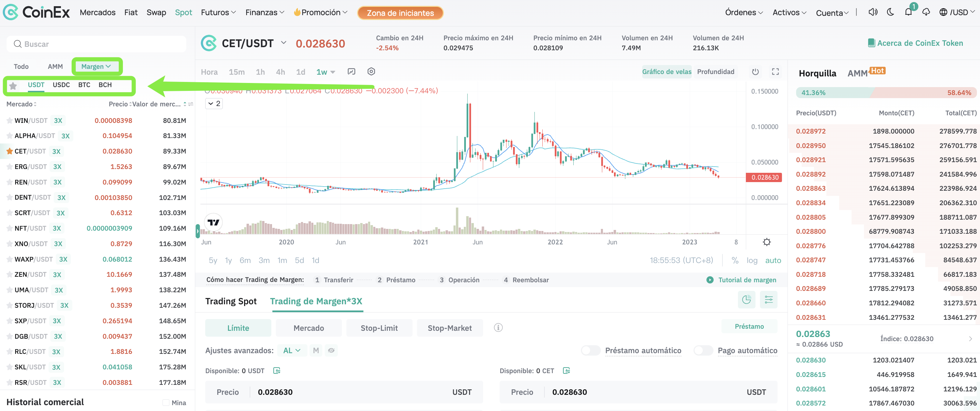Select Mercado order type
The width and height of the screenshot is (980, 411).
coord(309,328)
